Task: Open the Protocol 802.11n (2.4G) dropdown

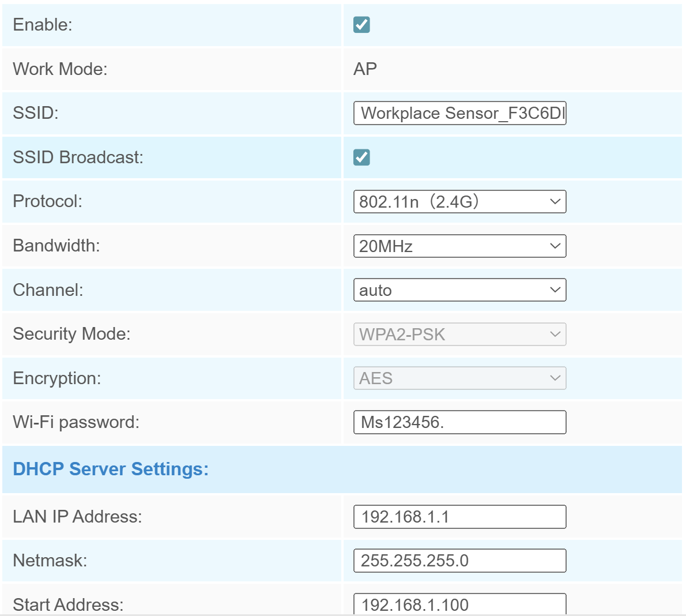Action: (459, 202)
